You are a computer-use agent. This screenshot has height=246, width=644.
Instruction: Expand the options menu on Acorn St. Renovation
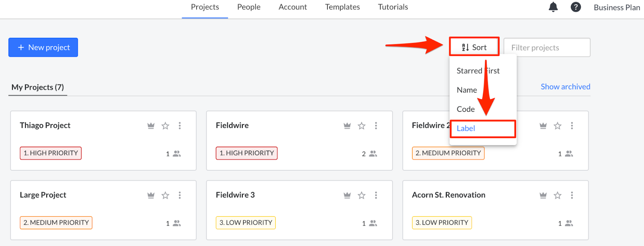(x=572, y=195)
